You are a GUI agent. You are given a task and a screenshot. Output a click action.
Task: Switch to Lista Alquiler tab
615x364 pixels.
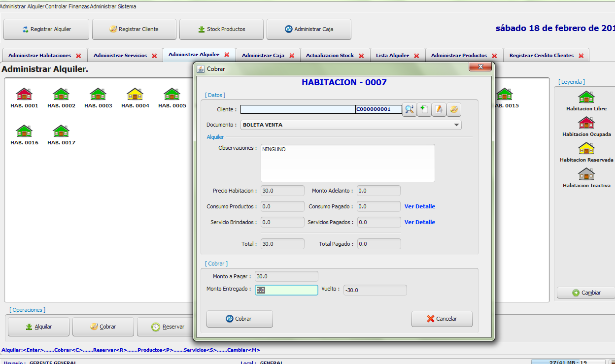pyautogui.click(x=392, y=56)
